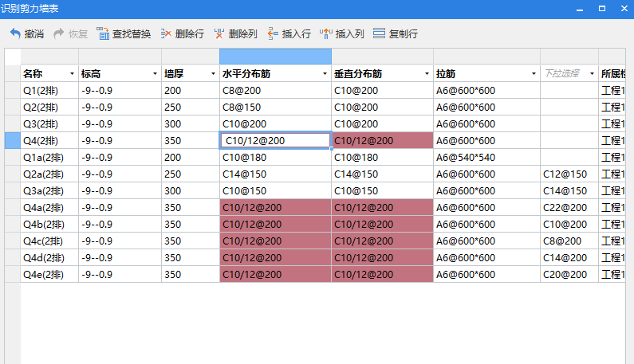The height and width of the screenshot is (364, 634).
Task: Click the Undo (撤消) arrow icon
Action: tap(15, 33)
